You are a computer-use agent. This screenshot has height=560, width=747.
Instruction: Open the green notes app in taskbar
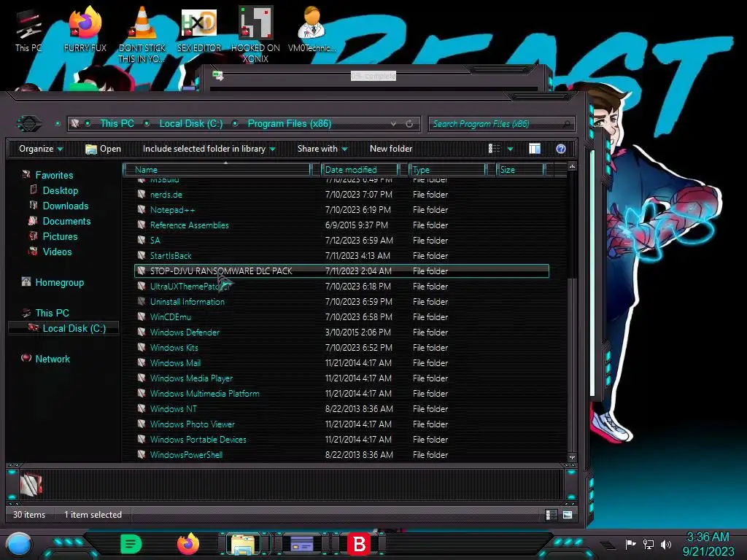tap(131, 544)
